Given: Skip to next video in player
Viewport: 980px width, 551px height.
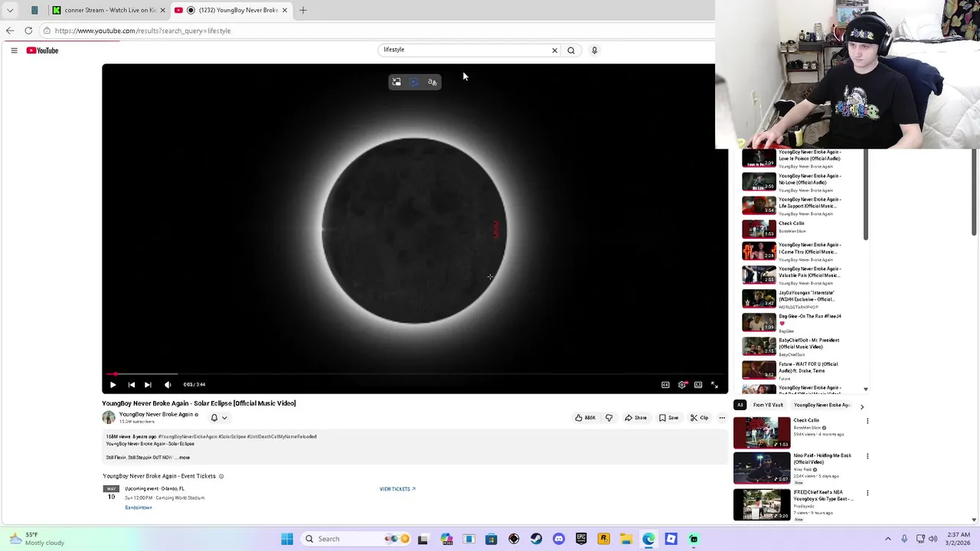Looking at the screenshot, I should [x=148, y=385].
